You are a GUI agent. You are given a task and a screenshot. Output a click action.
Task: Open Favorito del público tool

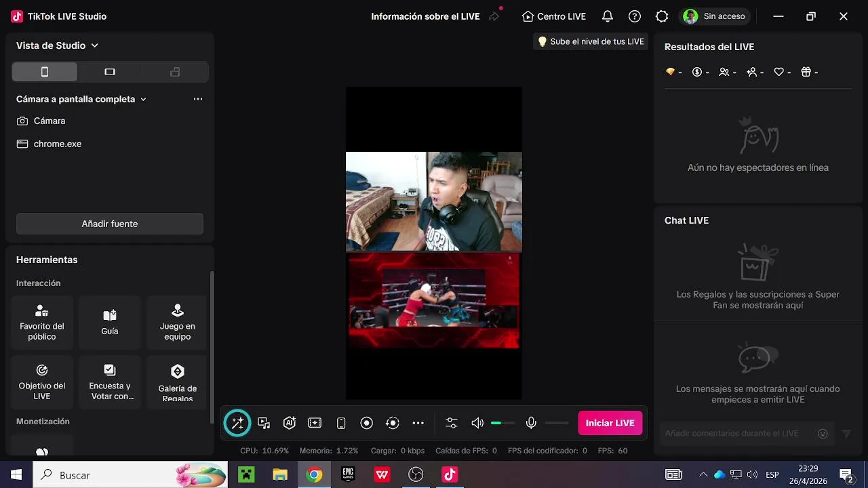pos(42,323)
